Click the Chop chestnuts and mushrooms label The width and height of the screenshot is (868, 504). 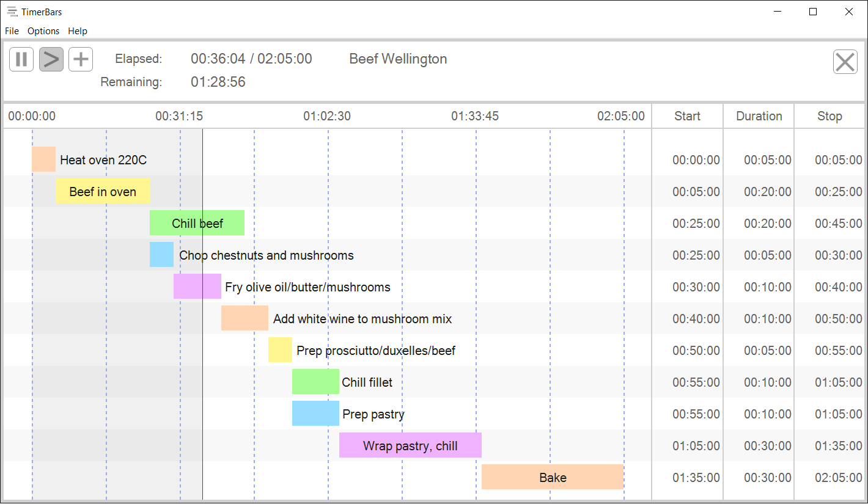[x=267, y=255]
